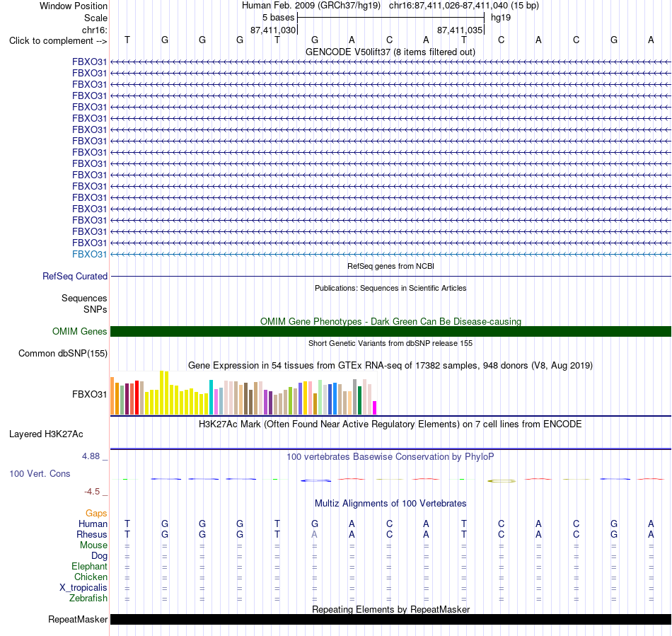Click the 'Rhesus' species label
Screen dimensions: 672x636
[x=92, y=534]
